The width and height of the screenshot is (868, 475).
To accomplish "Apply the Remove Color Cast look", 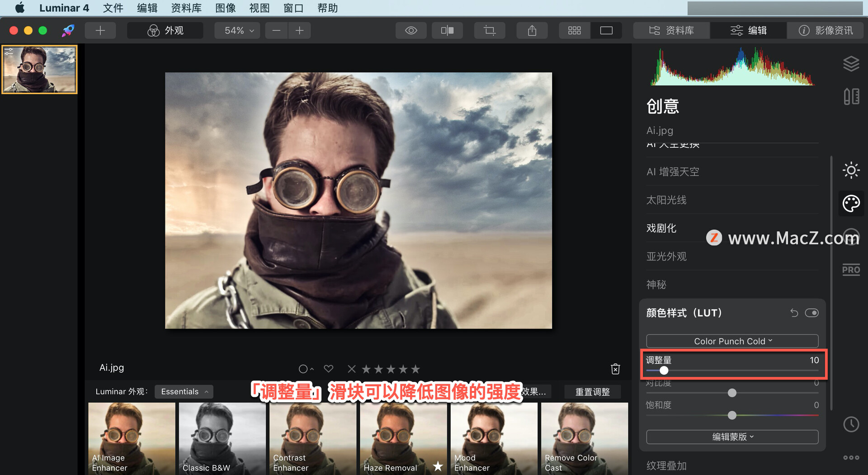I will coord(585,438).
